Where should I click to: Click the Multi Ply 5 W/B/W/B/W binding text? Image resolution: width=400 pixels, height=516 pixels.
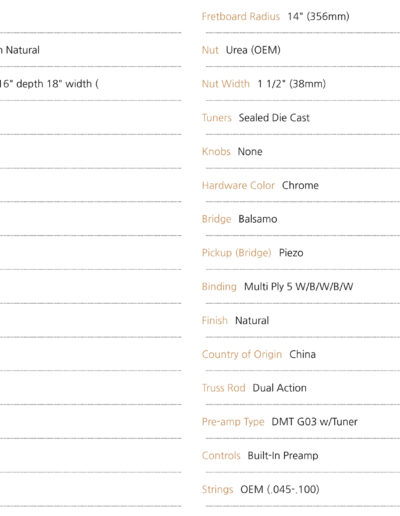[298, 287]
